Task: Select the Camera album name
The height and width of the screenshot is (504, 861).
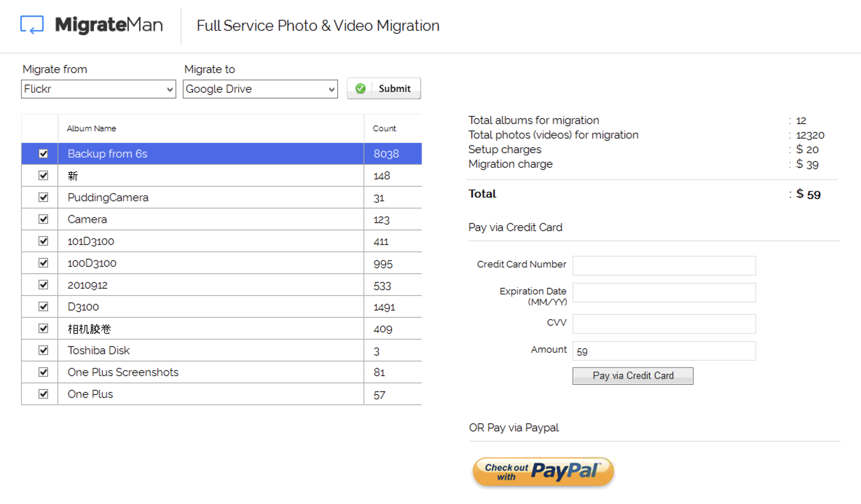Action: click(87, 219)
